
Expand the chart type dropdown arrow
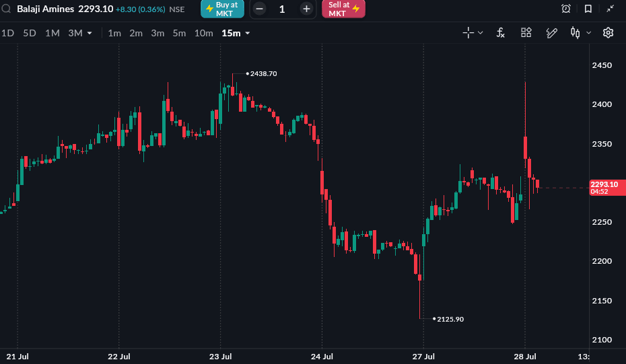point(588,33)
